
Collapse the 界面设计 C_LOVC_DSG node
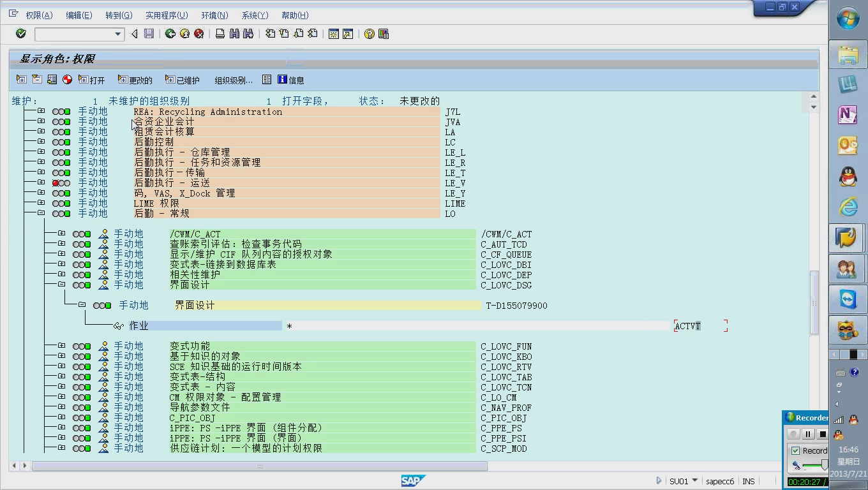62,285
